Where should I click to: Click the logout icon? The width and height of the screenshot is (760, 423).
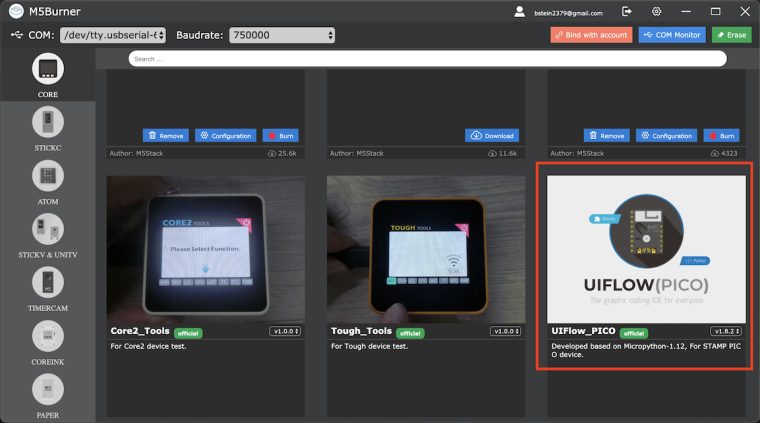click(x=627, y=11)
